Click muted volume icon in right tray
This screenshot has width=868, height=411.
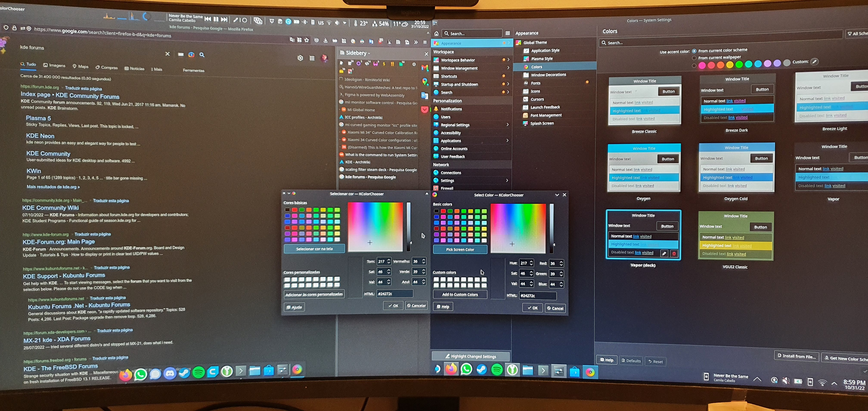(x=786, y=381)
